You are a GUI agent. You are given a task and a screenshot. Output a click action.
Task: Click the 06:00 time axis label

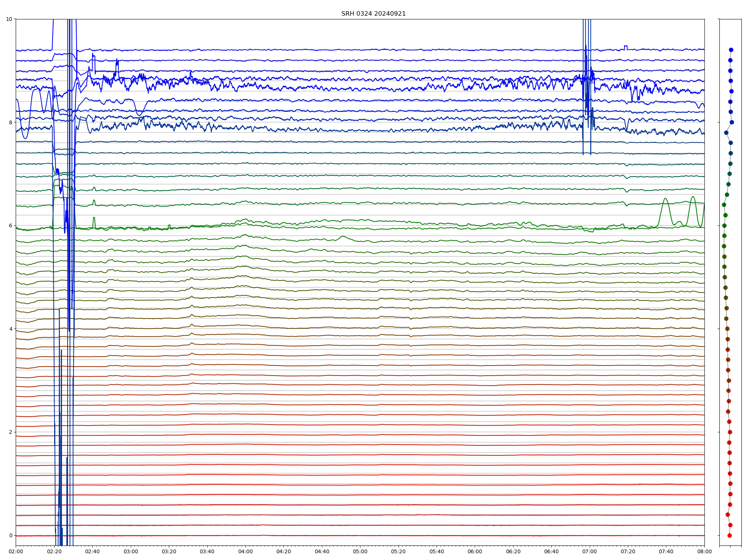coord(475,551)
